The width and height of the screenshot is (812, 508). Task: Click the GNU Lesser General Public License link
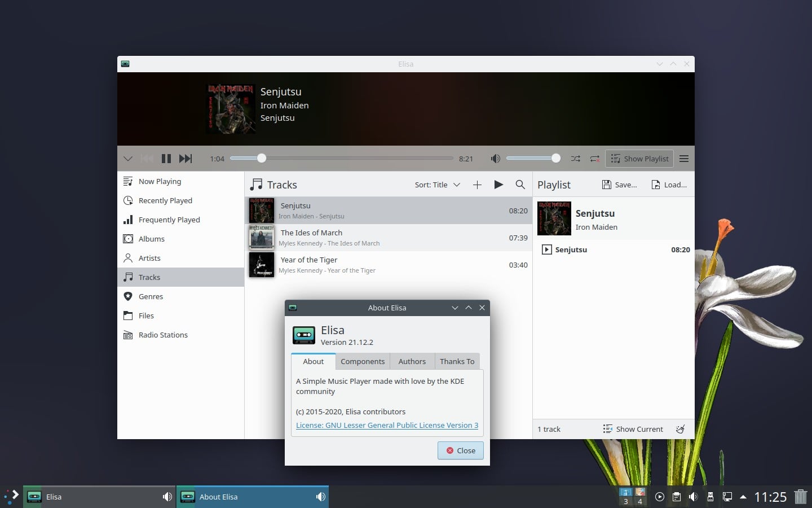coord(387,425)
